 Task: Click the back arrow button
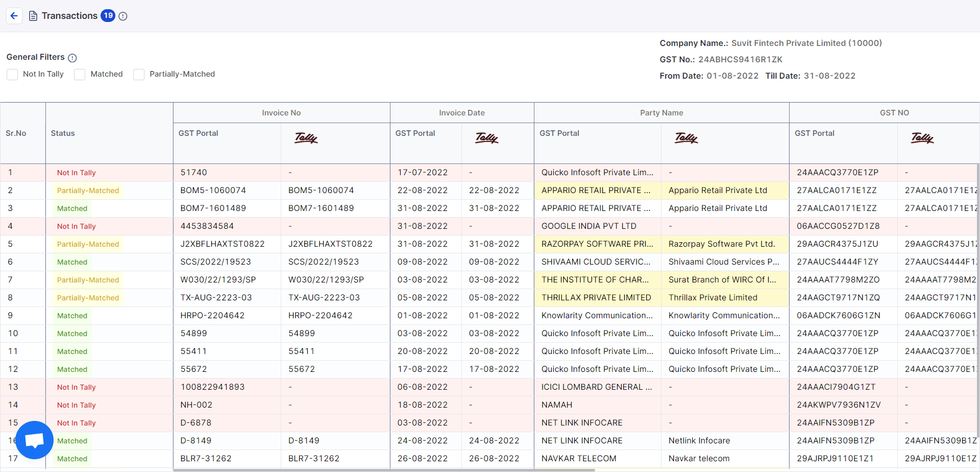coord(14,16)
